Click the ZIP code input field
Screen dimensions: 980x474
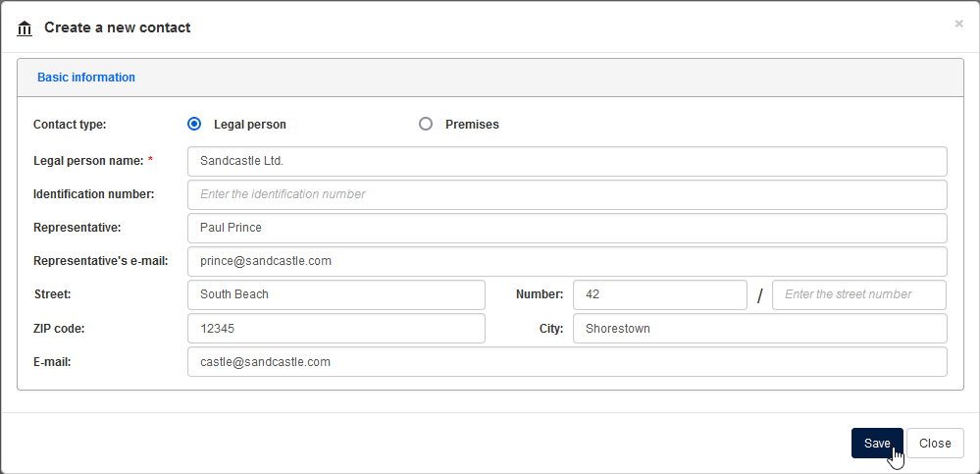coord(335,328)
